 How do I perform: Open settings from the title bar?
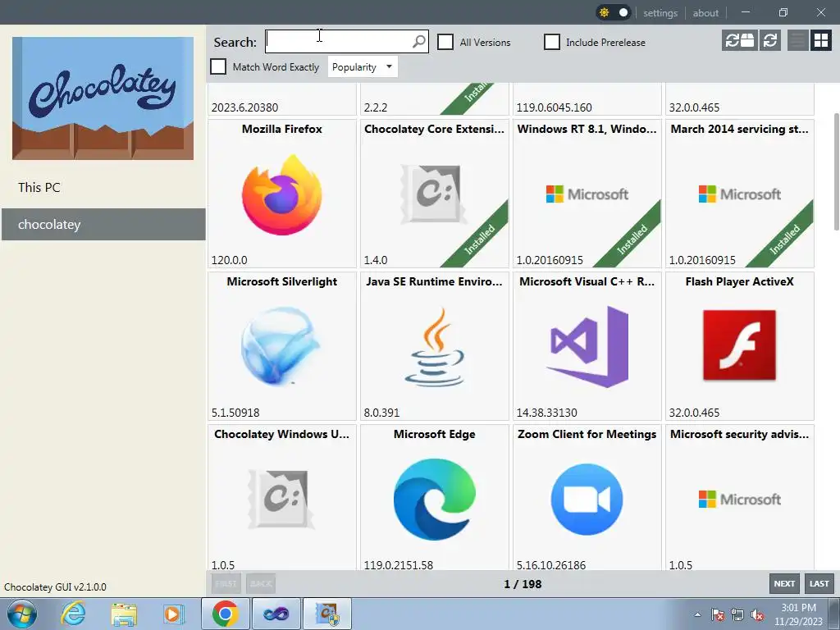660,13
